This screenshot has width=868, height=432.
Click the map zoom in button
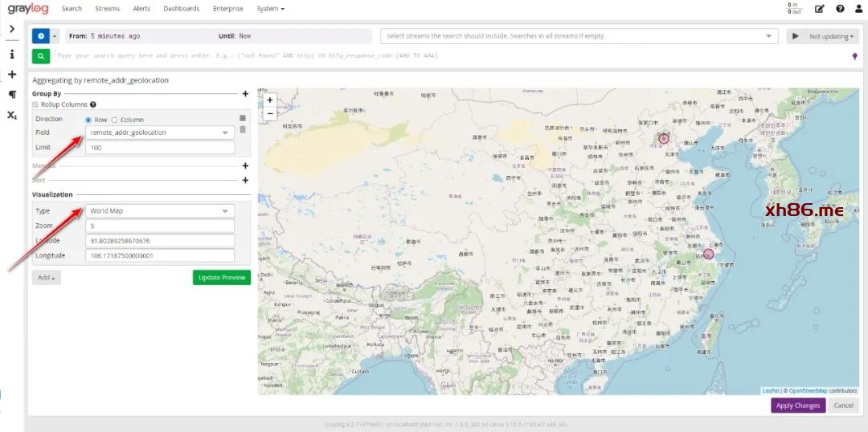(x=270, y=100)
